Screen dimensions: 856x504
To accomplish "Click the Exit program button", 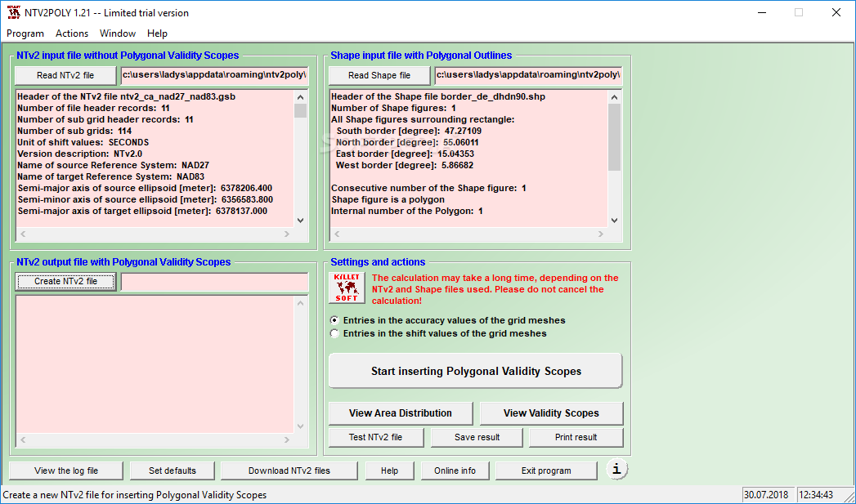I will pyautogui.click(x=546, y=471).
